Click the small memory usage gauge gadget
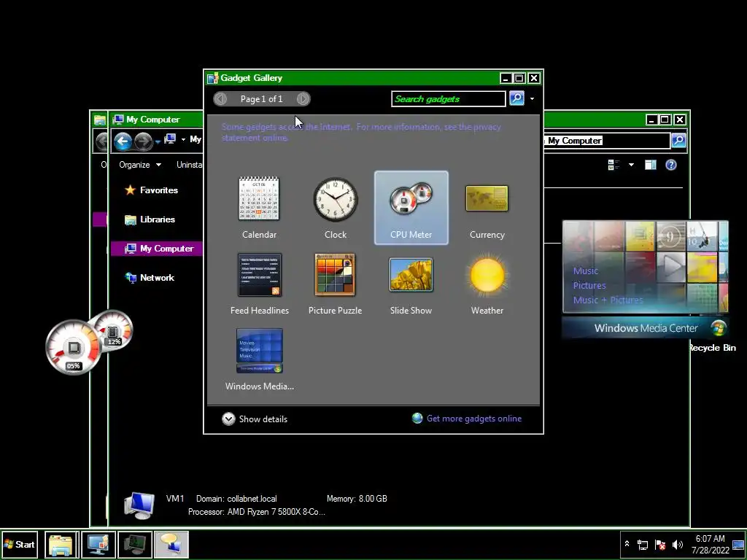Image resolution: width=747 pixels, height=560 pixels. coord(113,330)
